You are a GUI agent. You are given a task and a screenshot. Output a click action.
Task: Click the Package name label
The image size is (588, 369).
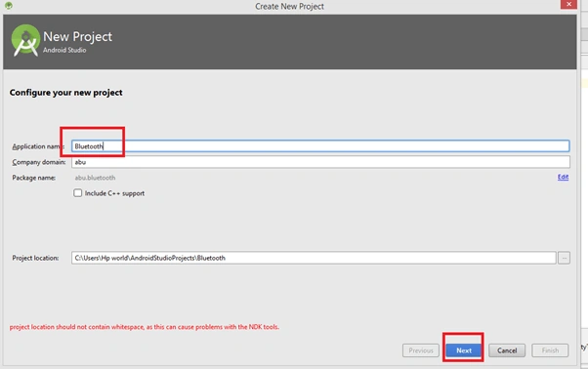pos(34,178)
